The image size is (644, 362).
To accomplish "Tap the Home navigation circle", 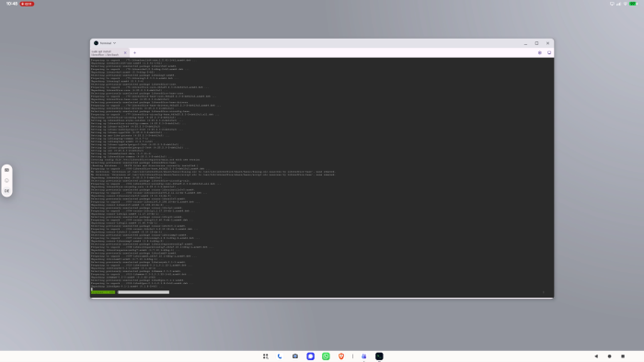I will [x=609, y=356].
